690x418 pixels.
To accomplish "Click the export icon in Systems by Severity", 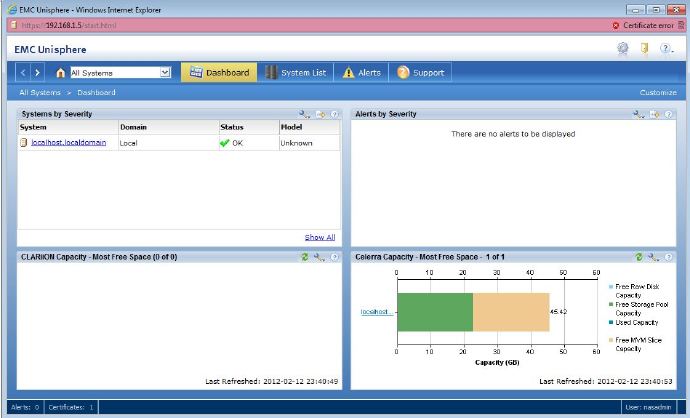I will 321,114.
